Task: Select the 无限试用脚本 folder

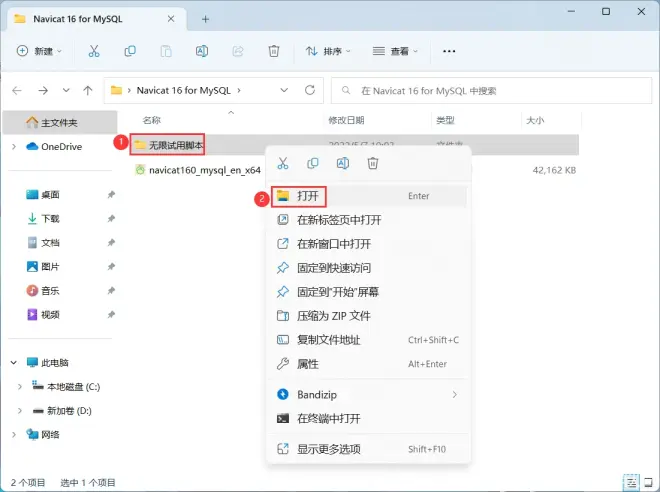Action: point(168,145)
